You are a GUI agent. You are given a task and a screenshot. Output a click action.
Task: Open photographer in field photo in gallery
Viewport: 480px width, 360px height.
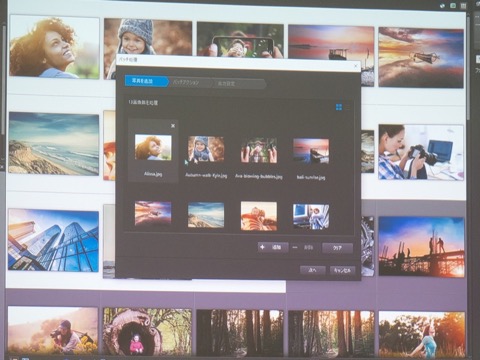53,331
